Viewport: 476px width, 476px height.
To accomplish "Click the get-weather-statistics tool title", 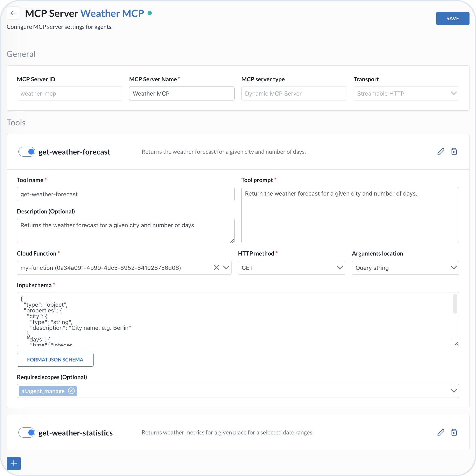I will tap(76, 433).
